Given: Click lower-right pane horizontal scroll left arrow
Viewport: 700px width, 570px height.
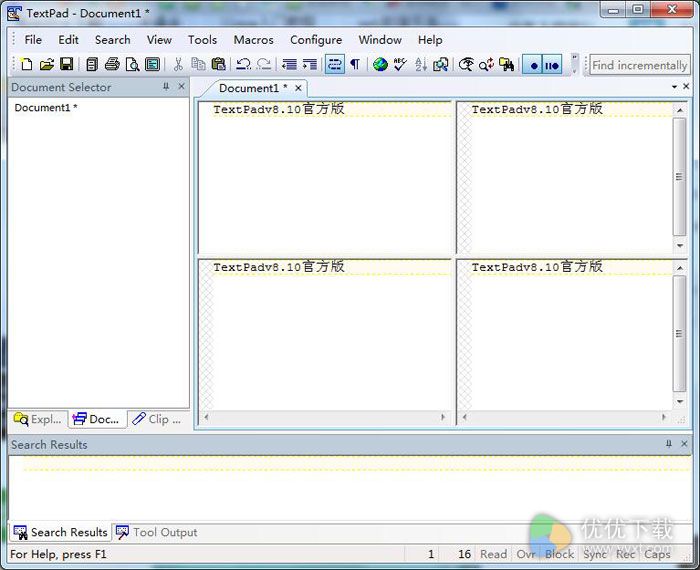Looking at the screenshot, I should tap(465, 417).
